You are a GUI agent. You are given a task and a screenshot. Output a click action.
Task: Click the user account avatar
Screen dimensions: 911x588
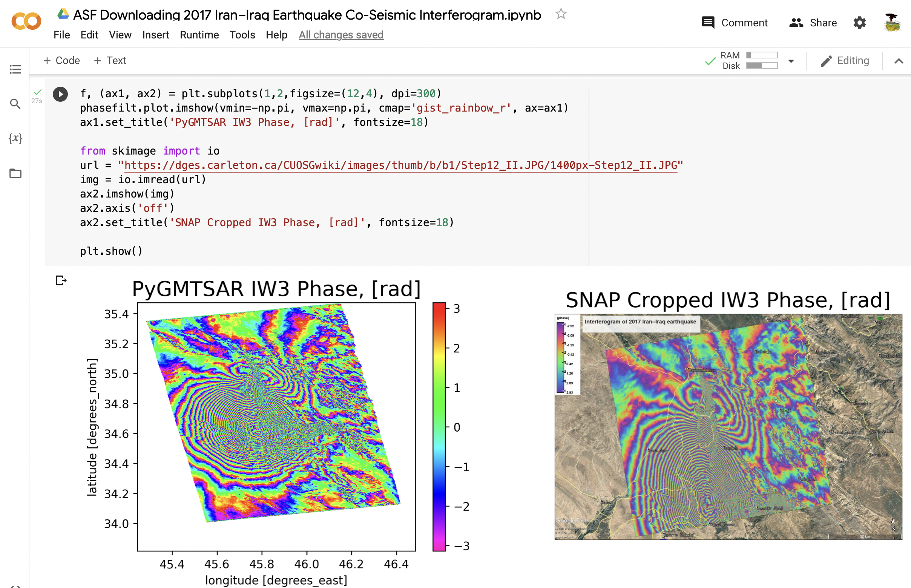[x=892, y=23]
